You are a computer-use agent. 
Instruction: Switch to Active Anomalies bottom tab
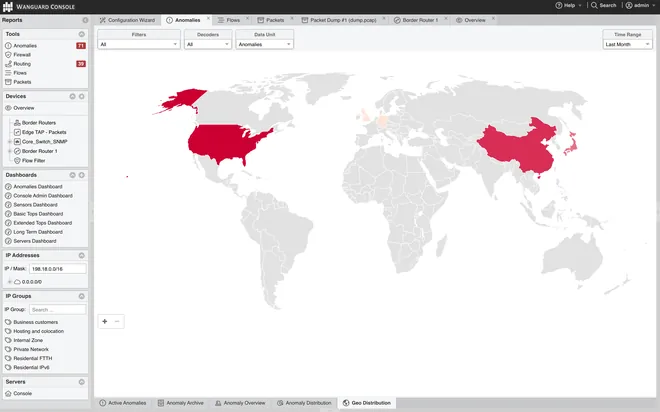[123, 403]
